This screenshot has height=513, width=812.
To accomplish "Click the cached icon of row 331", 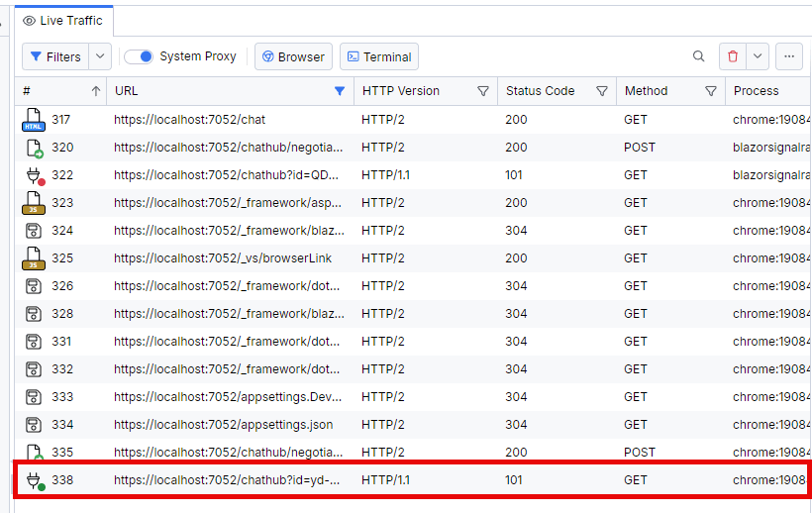I will 33,342.
